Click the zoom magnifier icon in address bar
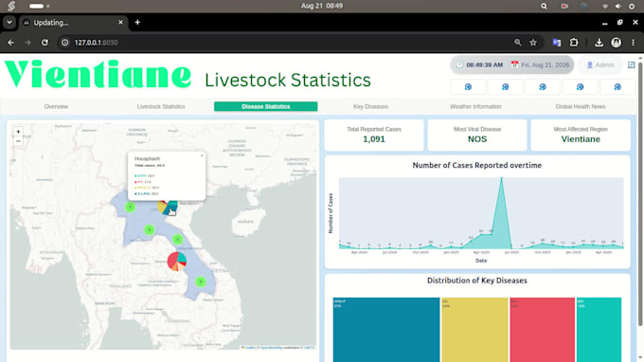This screenshot has height=362, width=644. [517, 43]
